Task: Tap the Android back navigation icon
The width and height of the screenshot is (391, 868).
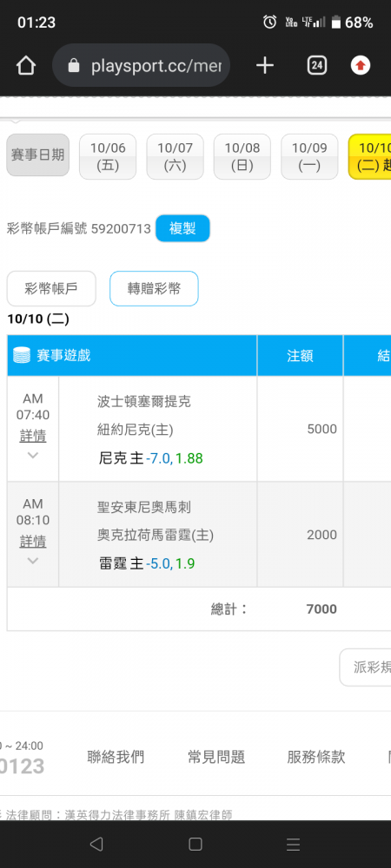Action: pyautogui.click(x=96, y=844)
